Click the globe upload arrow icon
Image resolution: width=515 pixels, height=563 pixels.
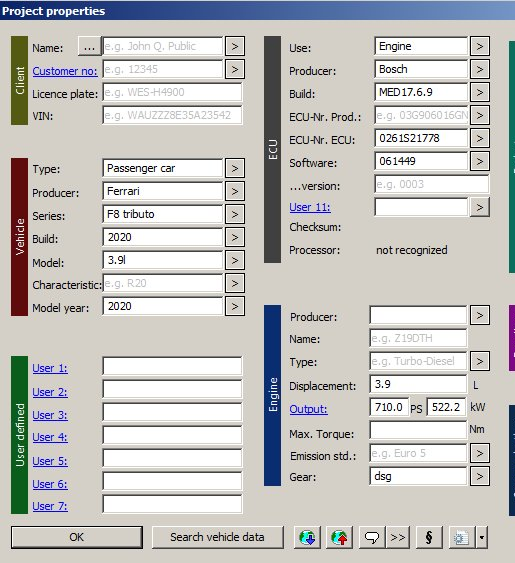coord(339,538)
